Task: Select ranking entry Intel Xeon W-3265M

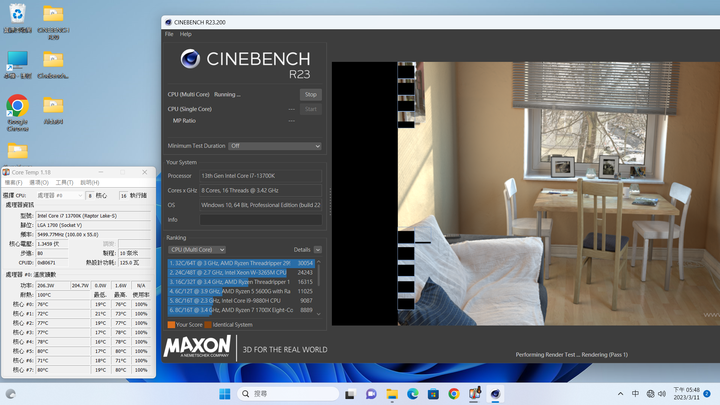Action: (x=241, y=273)
